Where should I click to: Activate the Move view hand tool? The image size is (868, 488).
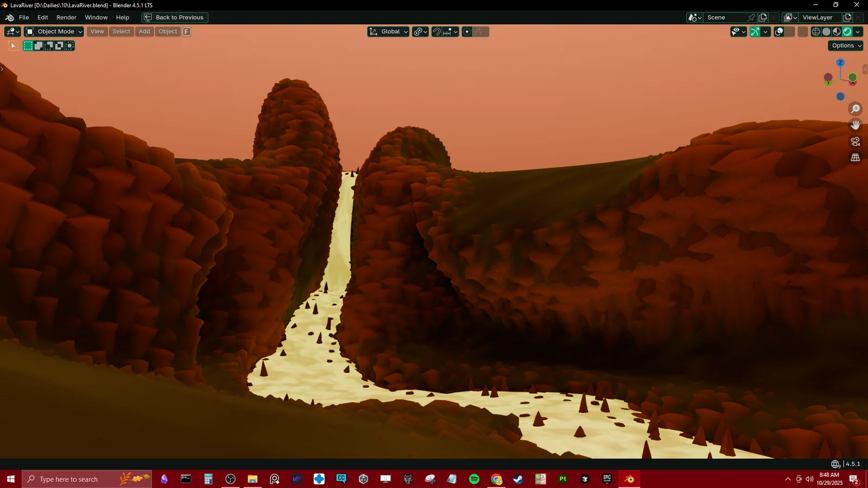coord(856,125)
